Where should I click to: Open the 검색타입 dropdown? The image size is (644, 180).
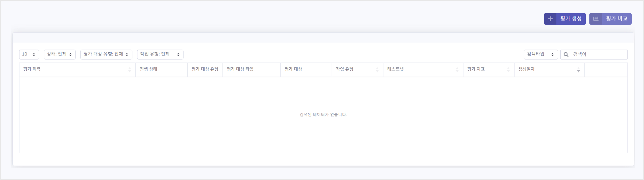pyautogui.click(x=541, y=54)
